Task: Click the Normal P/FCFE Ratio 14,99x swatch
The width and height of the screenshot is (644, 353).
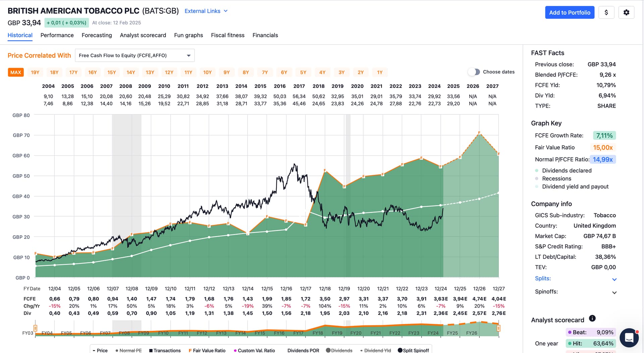Action: tap(603, 159)
